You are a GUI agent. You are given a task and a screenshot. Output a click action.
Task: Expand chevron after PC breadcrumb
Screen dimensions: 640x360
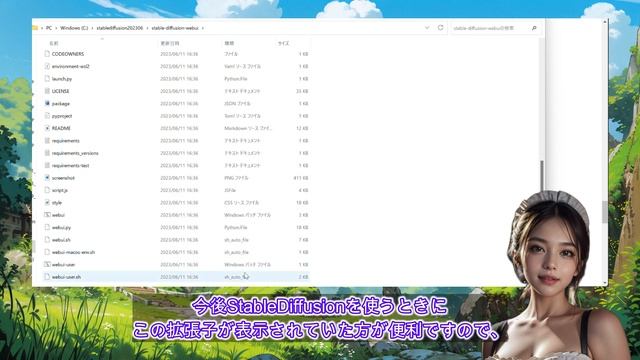pos(56,28)
